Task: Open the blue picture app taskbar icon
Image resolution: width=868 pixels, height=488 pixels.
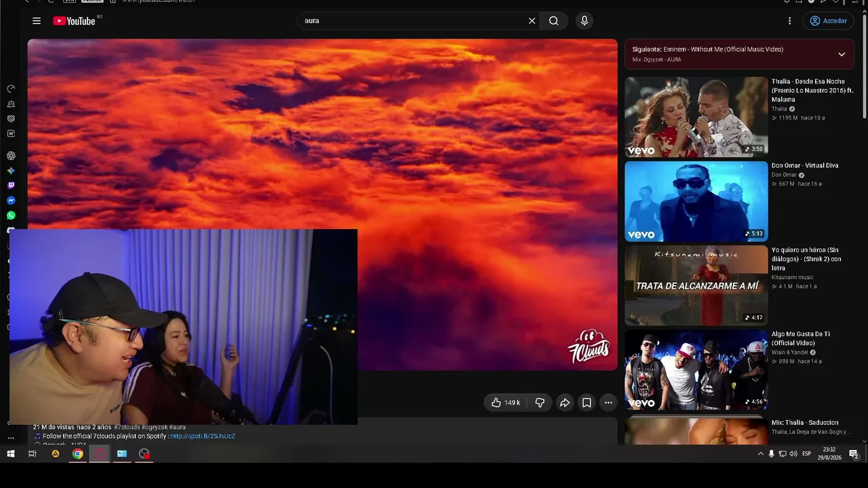Action: pos(122,453)
